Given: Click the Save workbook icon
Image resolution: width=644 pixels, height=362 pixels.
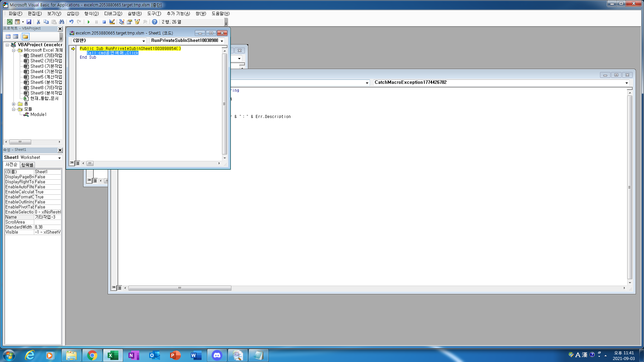Looking at the screenshot, I should tap(29, 22).
